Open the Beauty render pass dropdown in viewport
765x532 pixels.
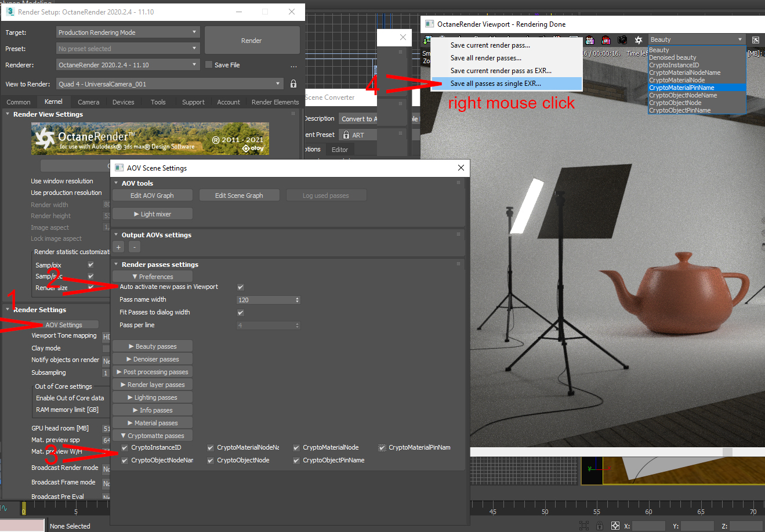tap(696, 39)
